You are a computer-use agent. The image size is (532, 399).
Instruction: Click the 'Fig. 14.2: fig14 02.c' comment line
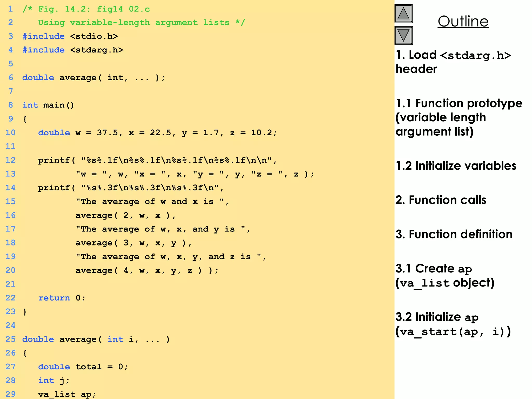86,9
